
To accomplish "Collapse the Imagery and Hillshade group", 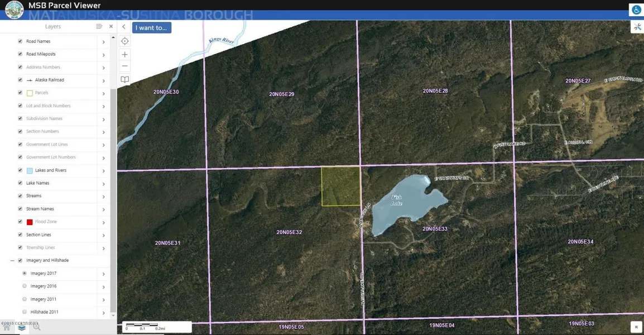I will (x=12, y=261).
